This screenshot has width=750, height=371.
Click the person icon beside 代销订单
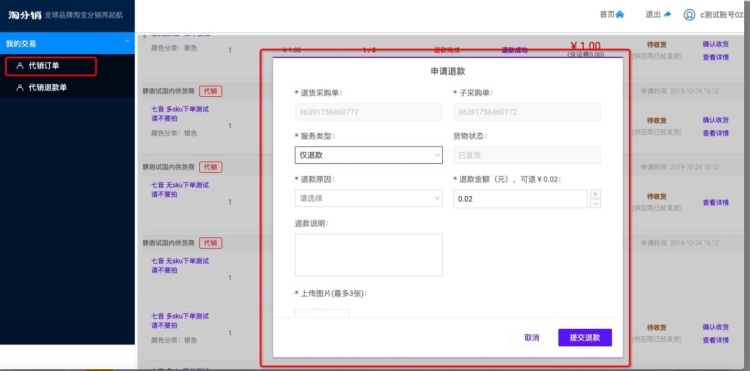20,66
